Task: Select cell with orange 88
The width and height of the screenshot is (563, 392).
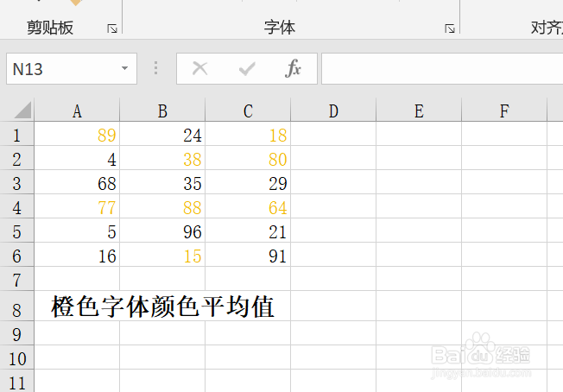Action: (x=162, y=206)
